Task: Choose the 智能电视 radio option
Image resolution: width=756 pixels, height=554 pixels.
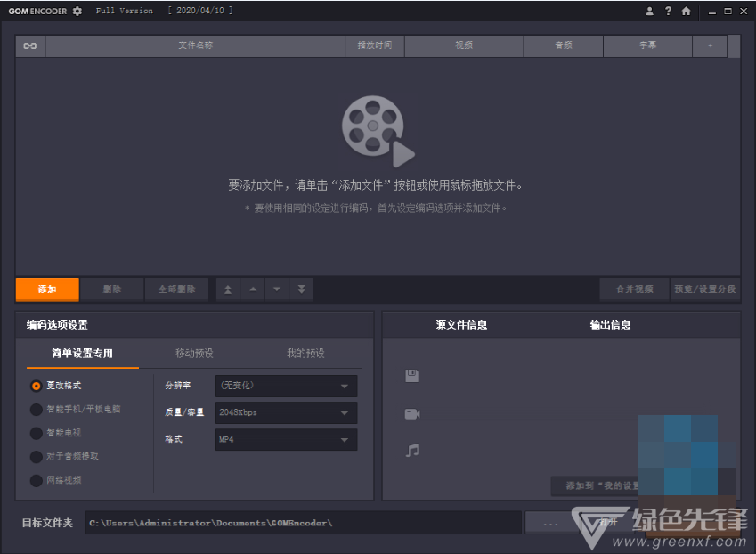Action: pos(37,433)
